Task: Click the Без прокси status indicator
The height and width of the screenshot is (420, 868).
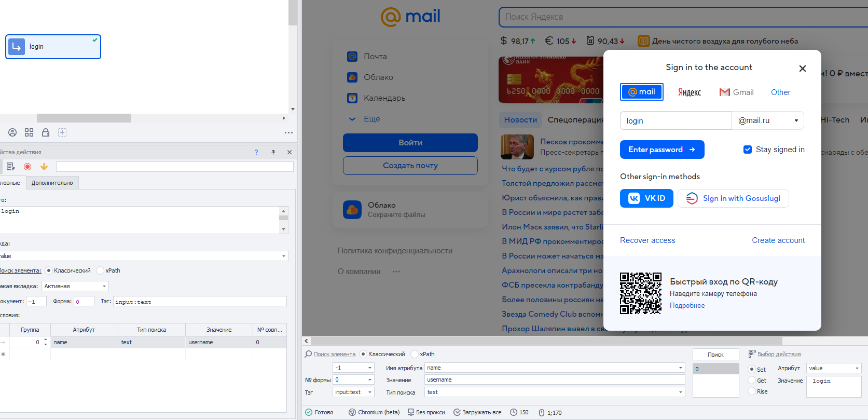Action: point(426,412)
